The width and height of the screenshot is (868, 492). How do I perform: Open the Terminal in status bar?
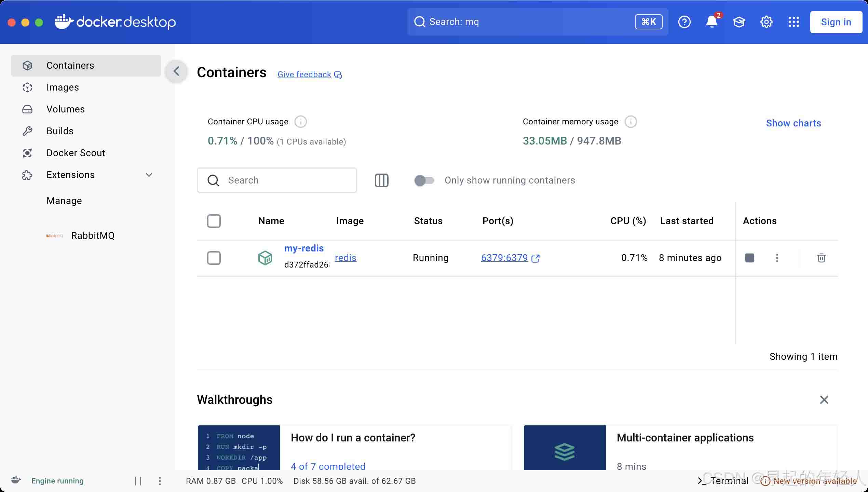[723, 481]
